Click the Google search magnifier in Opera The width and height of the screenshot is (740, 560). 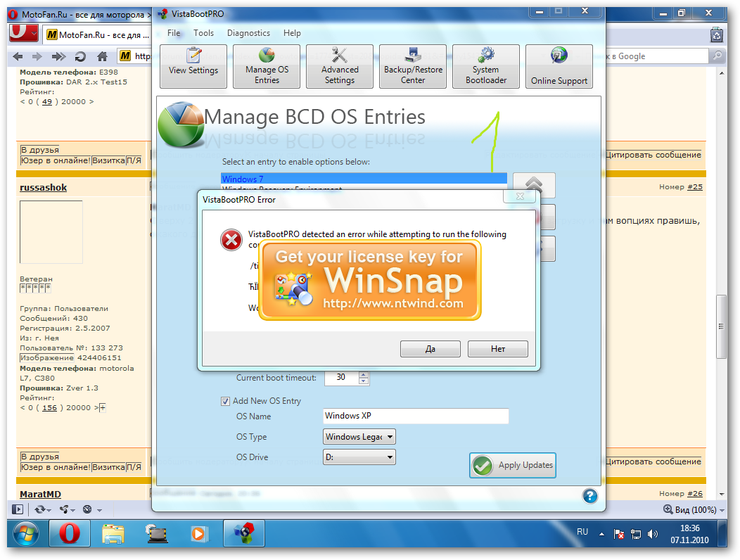coord(717,56)
